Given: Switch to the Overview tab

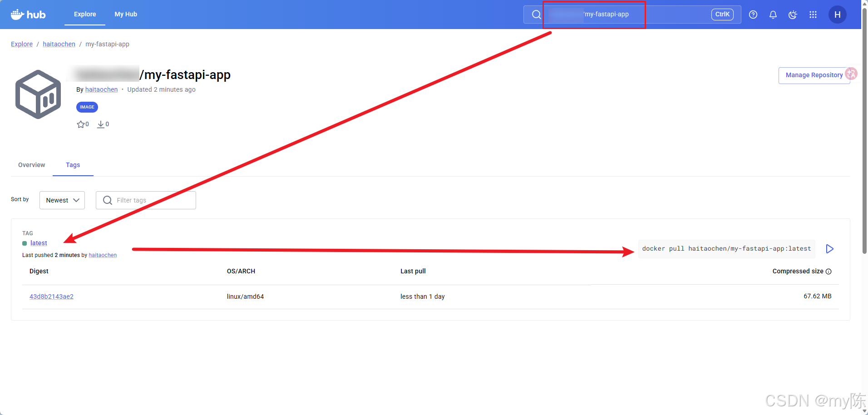Looking at the screenshot, I should 32,165.
